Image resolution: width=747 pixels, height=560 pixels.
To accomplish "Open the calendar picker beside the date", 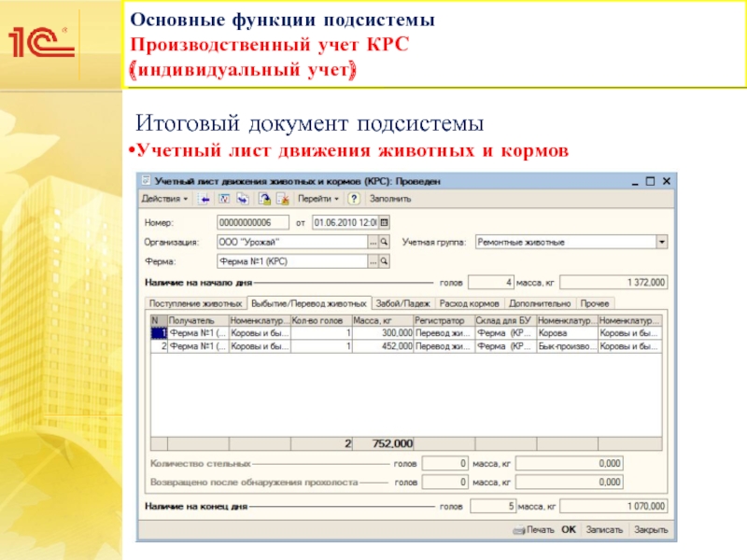I will pyautogui.click(x=385, y=222).
